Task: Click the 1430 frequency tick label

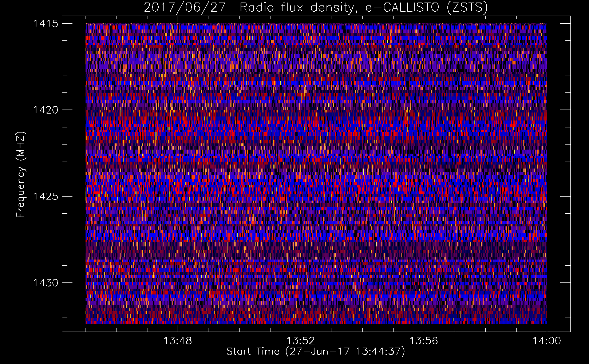Action: (x=46, y=283)
